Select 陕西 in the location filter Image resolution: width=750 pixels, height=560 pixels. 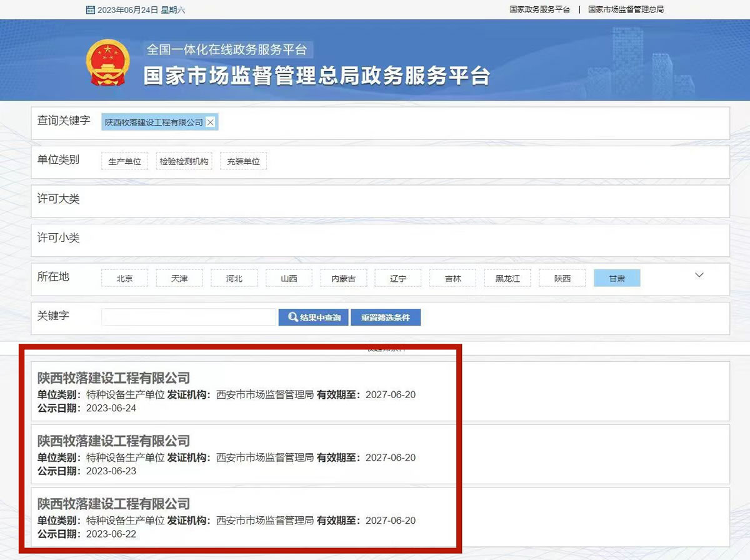pos(562,279)
